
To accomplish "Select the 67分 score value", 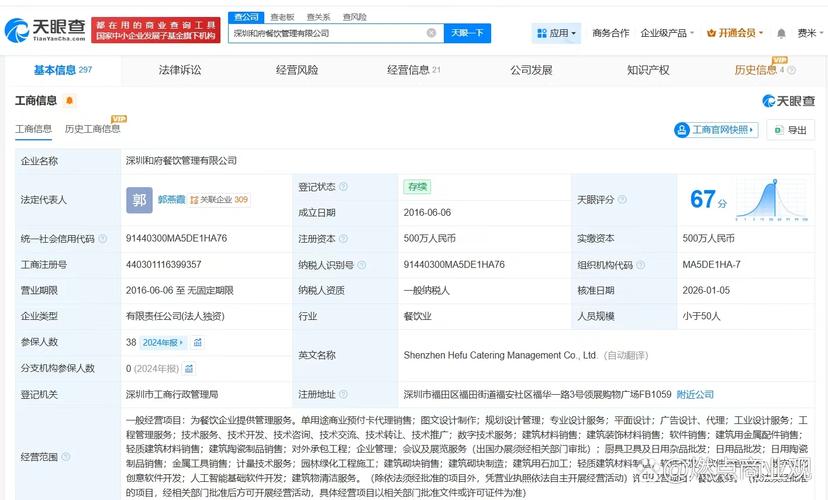I will (708, 200).
